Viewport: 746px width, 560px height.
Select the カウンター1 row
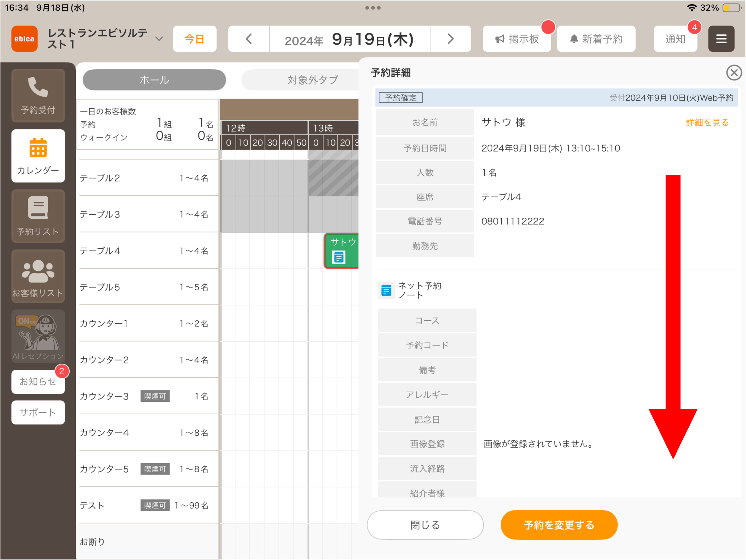click(149, 324)
